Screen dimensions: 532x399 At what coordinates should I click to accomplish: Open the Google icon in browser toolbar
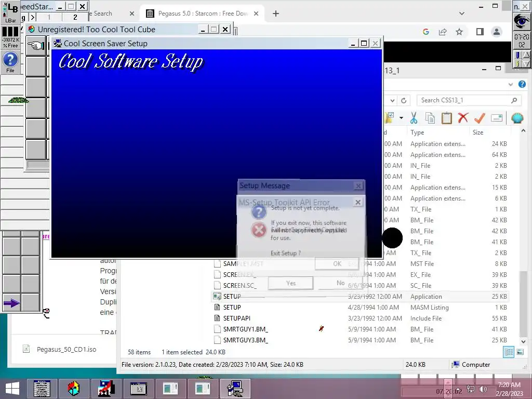(x=426, y=32)
